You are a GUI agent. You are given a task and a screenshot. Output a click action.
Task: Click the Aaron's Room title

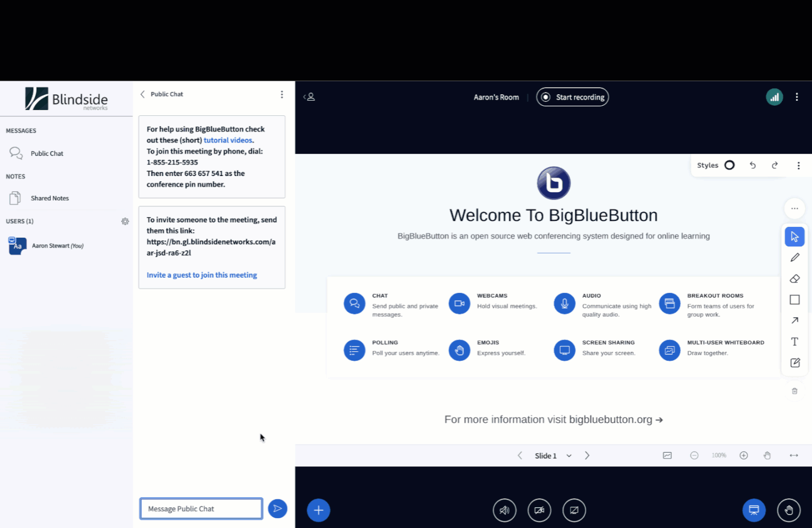(x=496, y=97)
